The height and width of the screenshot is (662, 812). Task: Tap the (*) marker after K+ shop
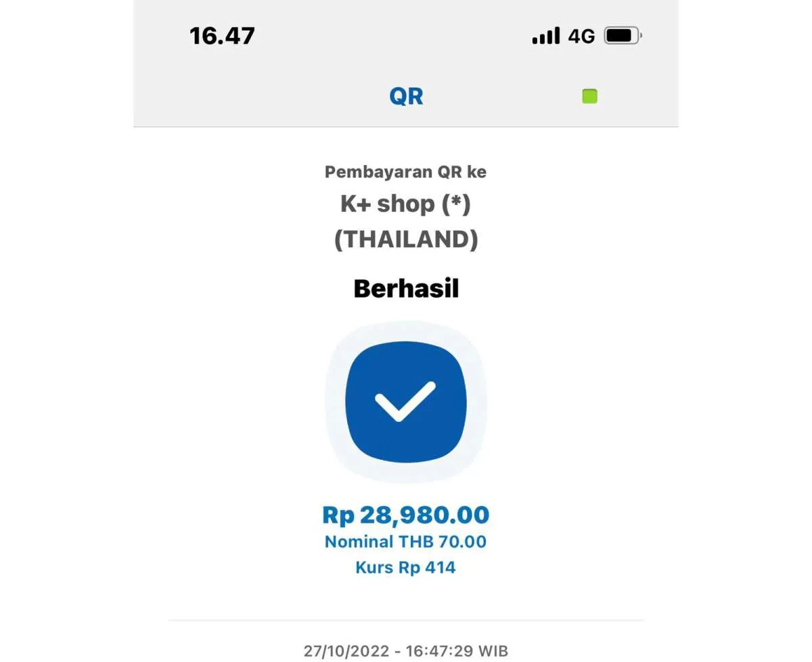(x=455, y=204)
